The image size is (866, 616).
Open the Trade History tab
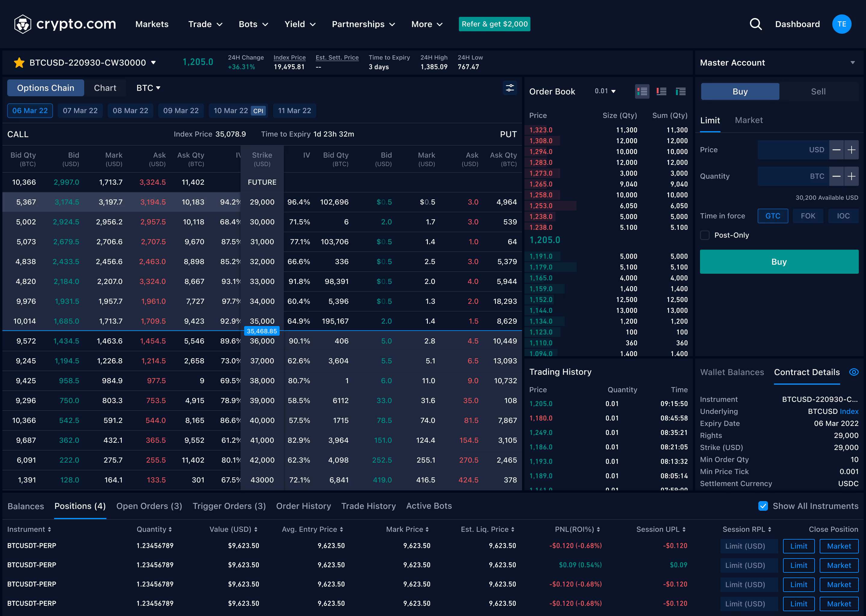coord(368,506)
